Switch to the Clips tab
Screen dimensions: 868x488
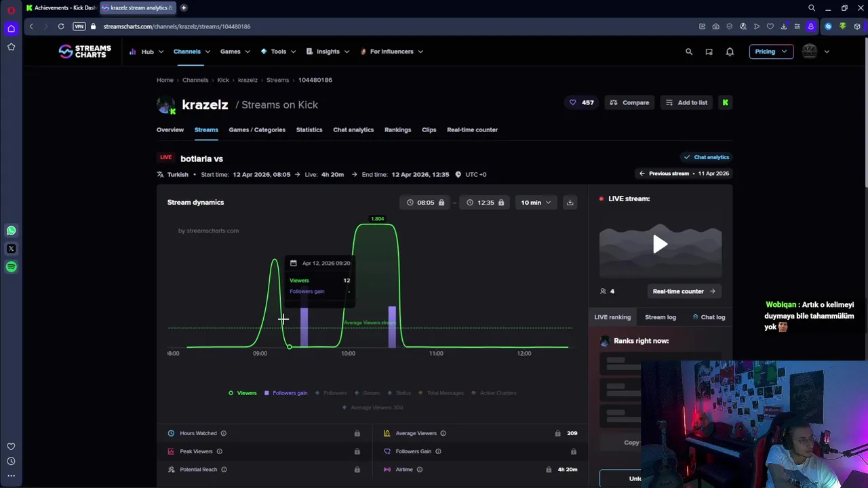[429, 129]
